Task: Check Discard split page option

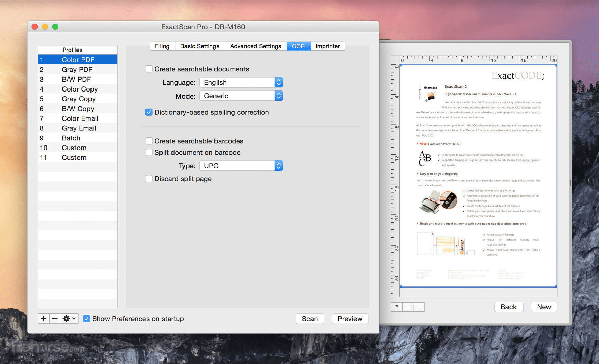Action: click(149, 179)
